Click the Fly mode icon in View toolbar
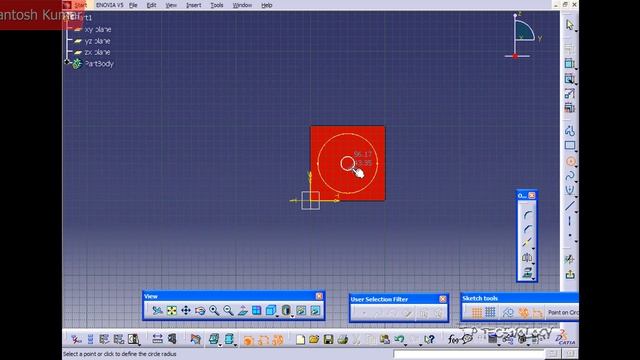 (x=157, y=311)
